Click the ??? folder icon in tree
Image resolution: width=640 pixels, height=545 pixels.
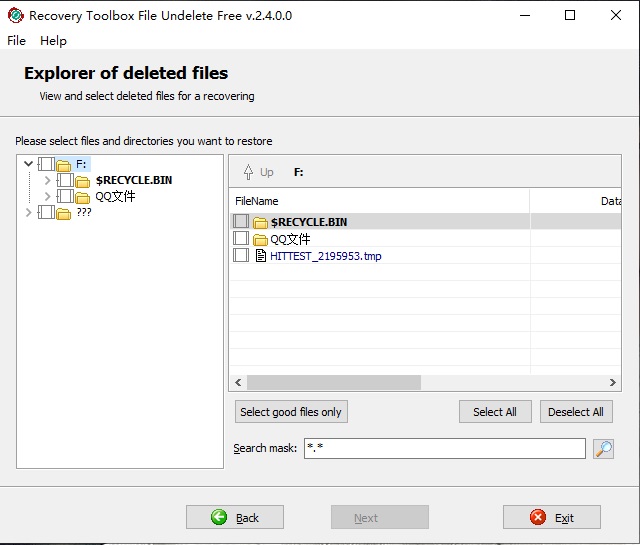(64, 213)
